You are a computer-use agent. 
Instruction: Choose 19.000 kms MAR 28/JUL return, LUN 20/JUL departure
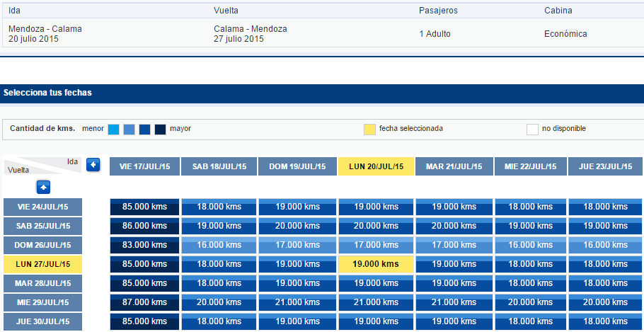point(376,284)
